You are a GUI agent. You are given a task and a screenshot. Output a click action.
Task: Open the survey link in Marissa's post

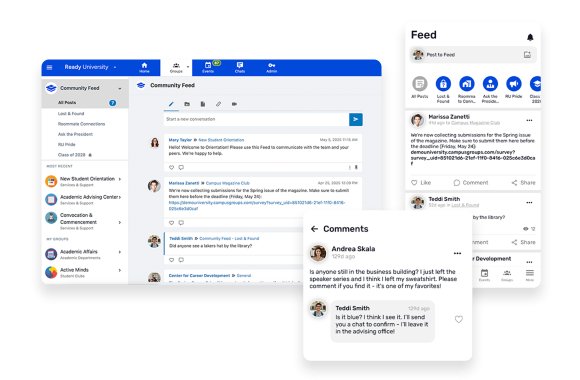point(257,206)
